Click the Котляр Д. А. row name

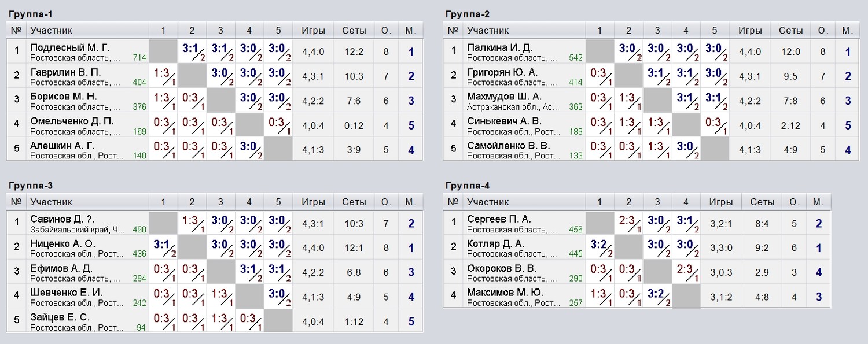coord(495,243)
